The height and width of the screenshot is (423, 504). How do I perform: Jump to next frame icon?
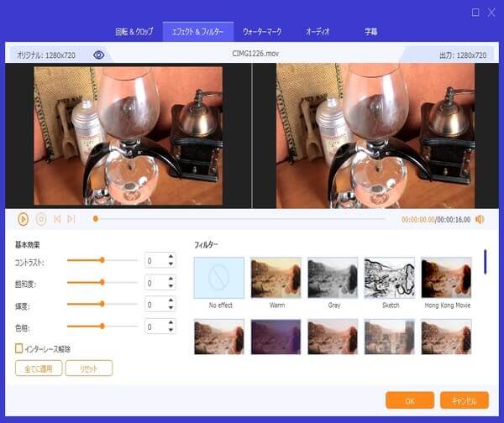(x=71, y=219)
